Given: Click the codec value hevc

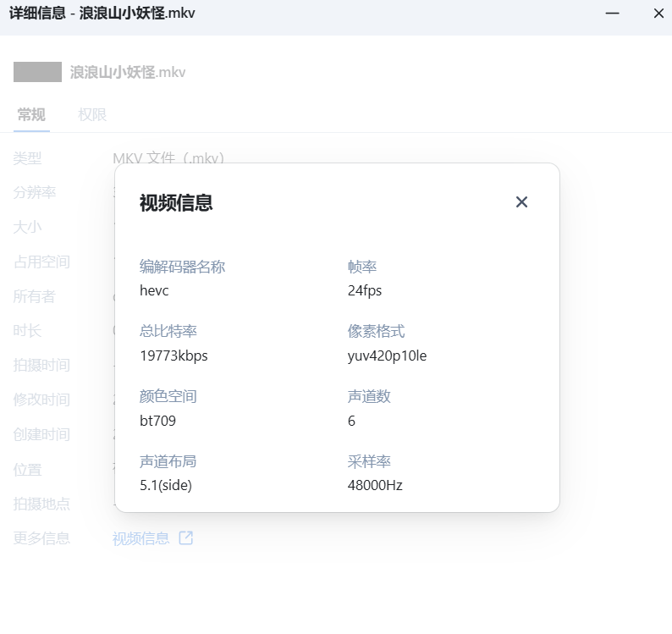Looking at the screenshot, I should tap(154, 290).
